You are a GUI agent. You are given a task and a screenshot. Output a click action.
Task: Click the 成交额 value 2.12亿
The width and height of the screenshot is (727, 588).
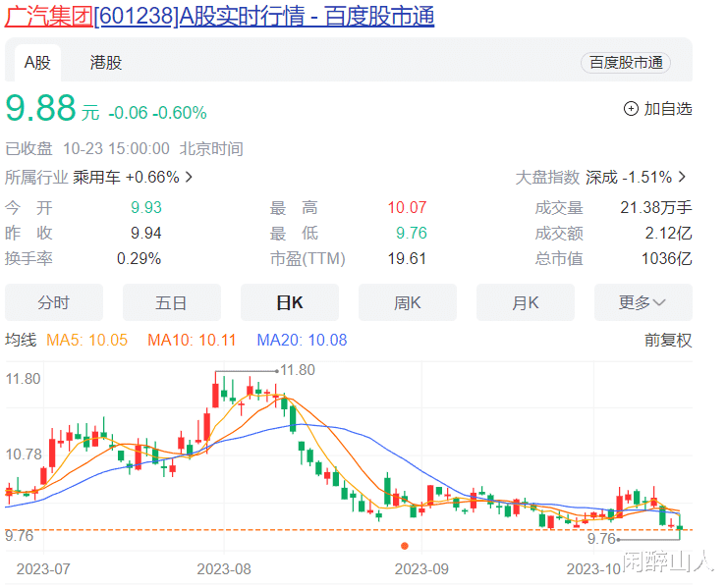[x=669, y=233]
